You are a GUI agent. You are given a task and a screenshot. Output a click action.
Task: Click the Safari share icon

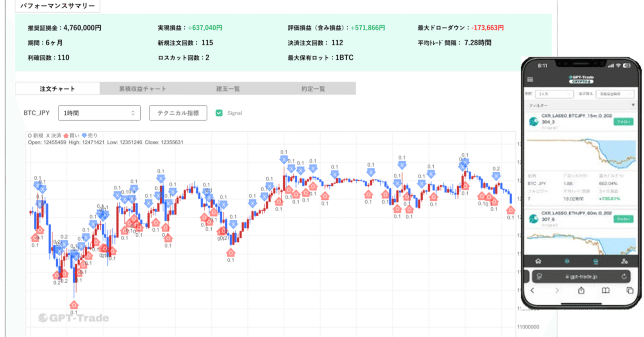(581, 290)
